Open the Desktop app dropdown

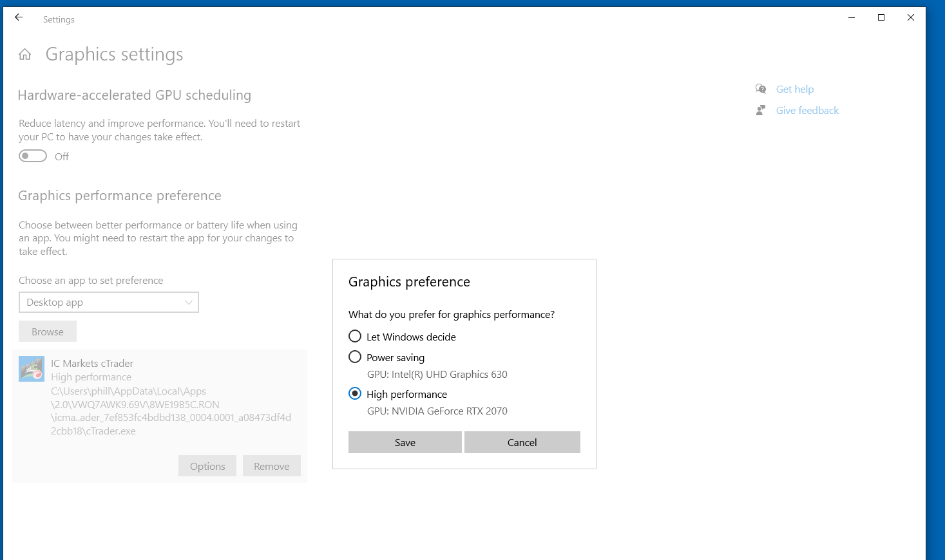[109, 303]
